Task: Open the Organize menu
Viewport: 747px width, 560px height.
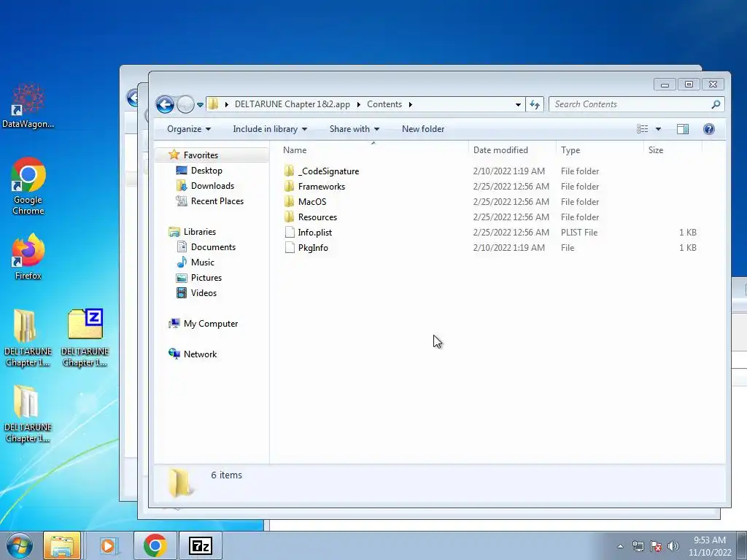Action: click(189, 129)
